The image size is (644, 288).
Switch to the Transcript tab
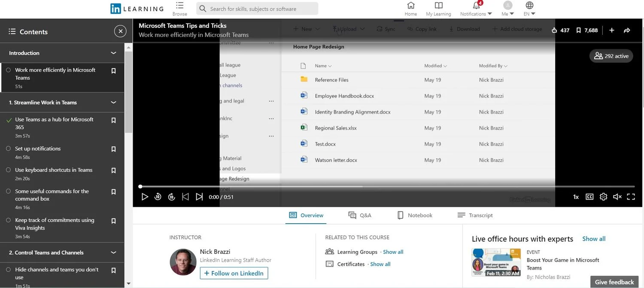coord(475,215)
